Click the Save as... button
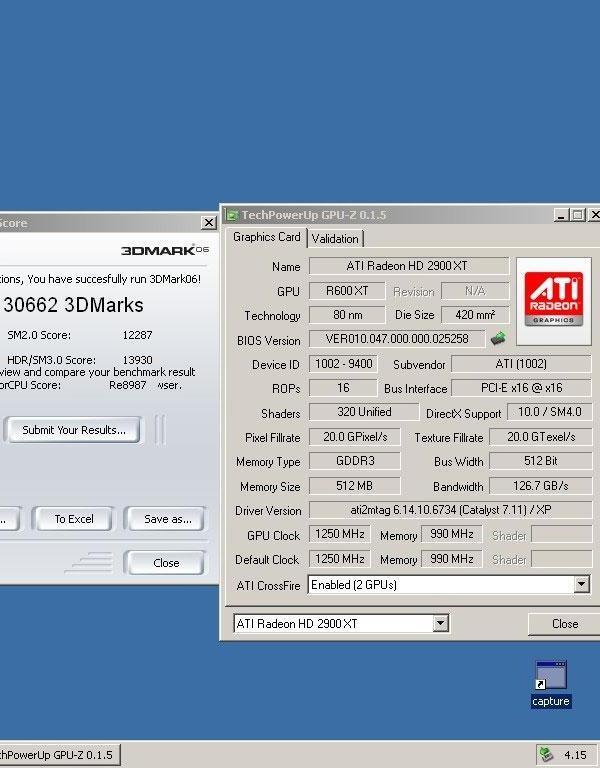 point(168,519)
